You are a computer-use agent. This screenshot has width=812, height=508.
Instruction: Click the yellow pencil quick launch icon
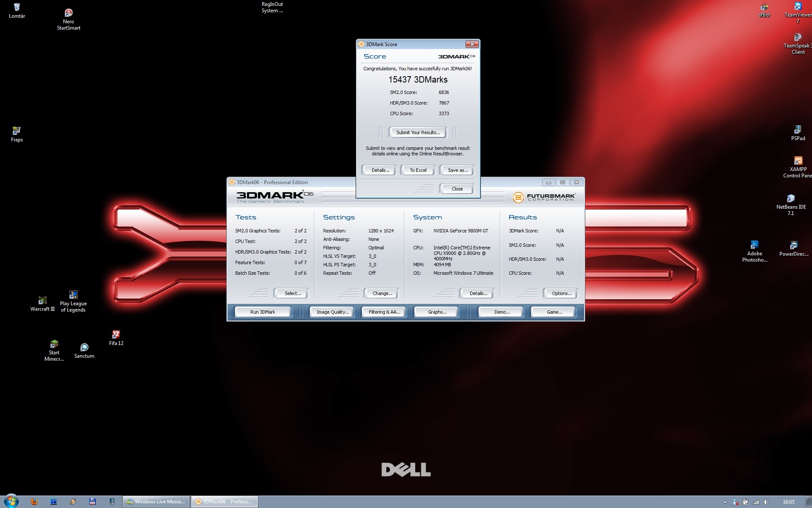[x=73, y=502]
